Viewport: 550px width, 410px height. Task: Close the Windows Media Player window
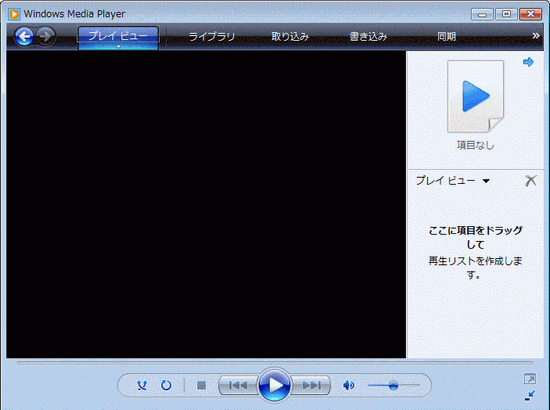(x=530, y=14)
